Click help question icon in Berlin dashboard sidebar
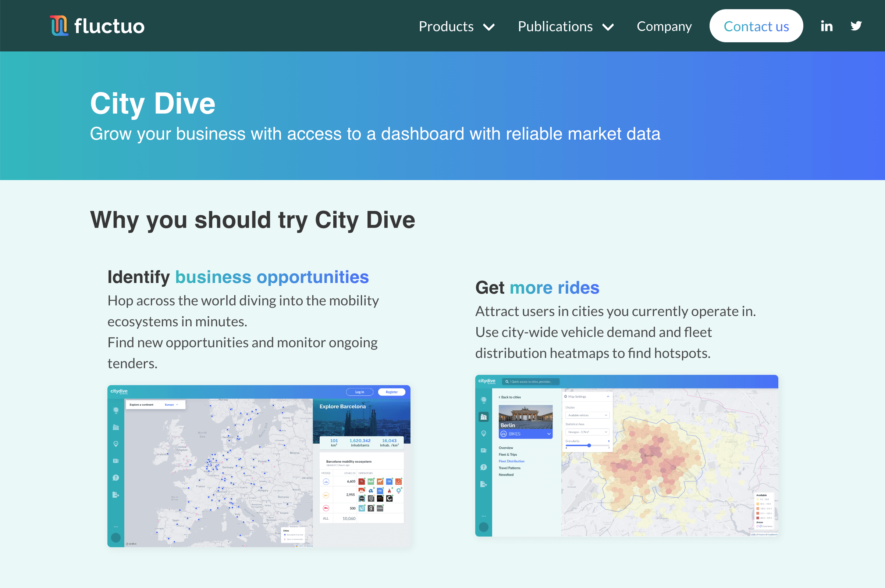The width and height of the screenshot is (885, 588). click(483, 467)
